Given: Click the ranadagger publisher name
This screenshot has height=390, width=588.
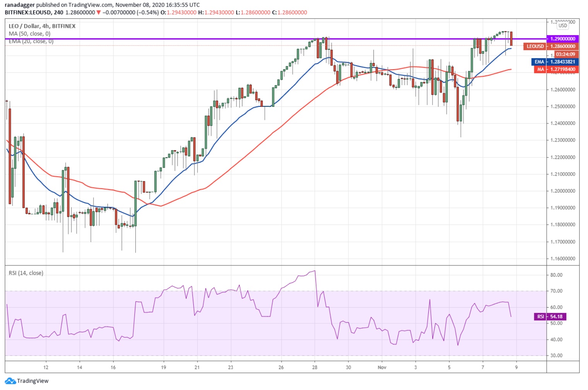Looking at the screenshot, I should click(20, 5).
